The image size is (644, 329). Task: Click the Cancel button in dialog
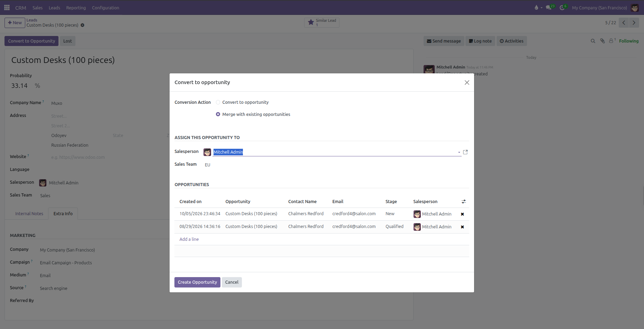click(x=232, y=282)
